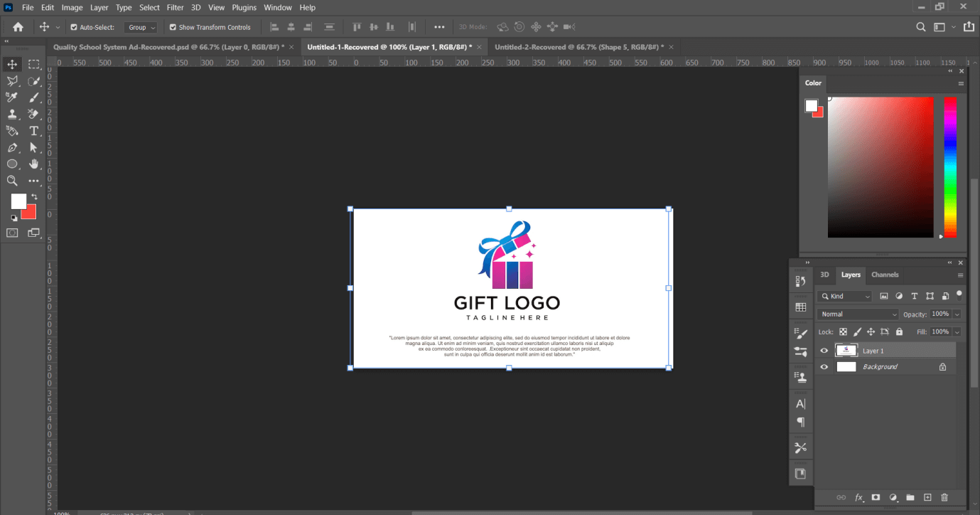Viewport: 980px width, 515px height.
Task: Reset default foreground and background colors
Action: click(x=14, y=218)
